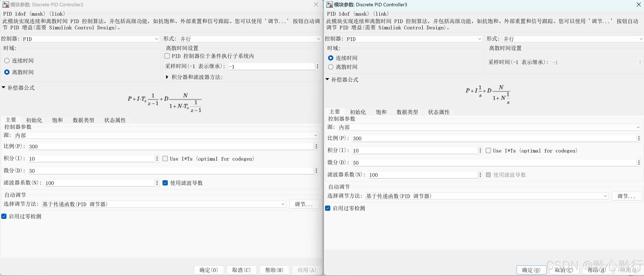Switch to 饱和 tab in left dialog
The image size is (644, 276).
(57, 120)
